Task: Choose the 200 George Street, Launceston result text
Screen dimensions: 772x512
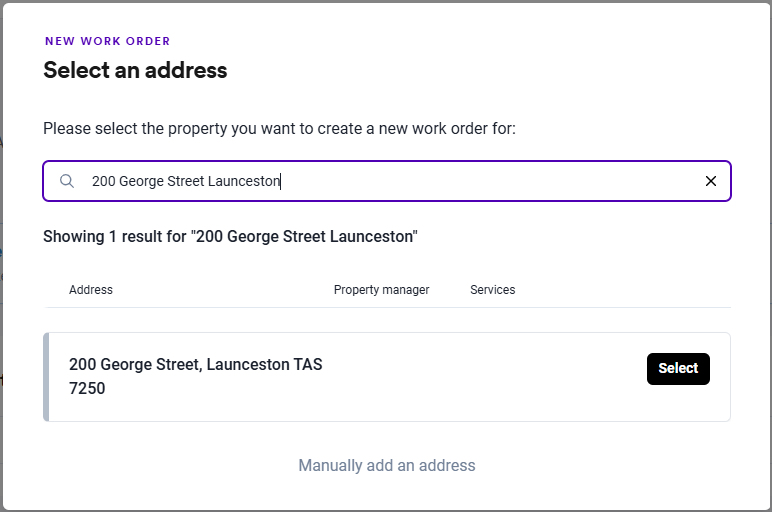Action: (x=195, y=365)
